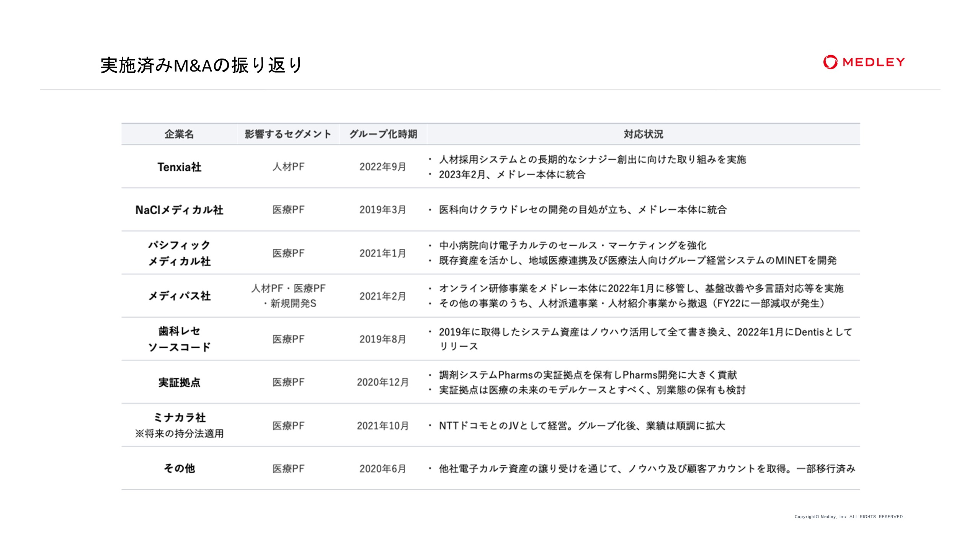Click 医療PF in the ミナカラ社 row
Image resolution: width=980 pixels, height=551 pixels.
point(288,425)
